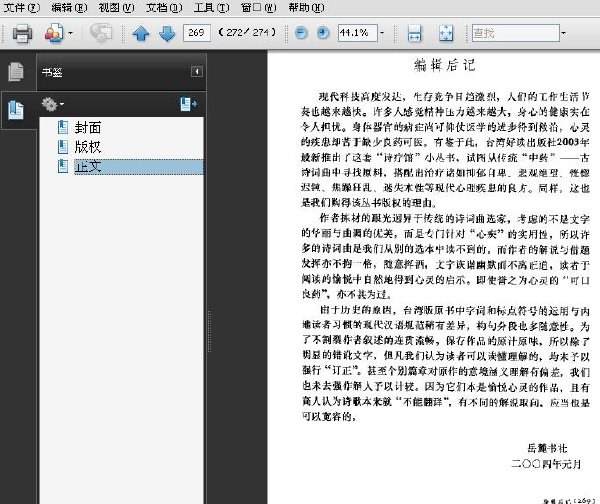Screen dimensions: 600x504
Task: Open the 文档 menu
Action: click(x=164, y=7)
